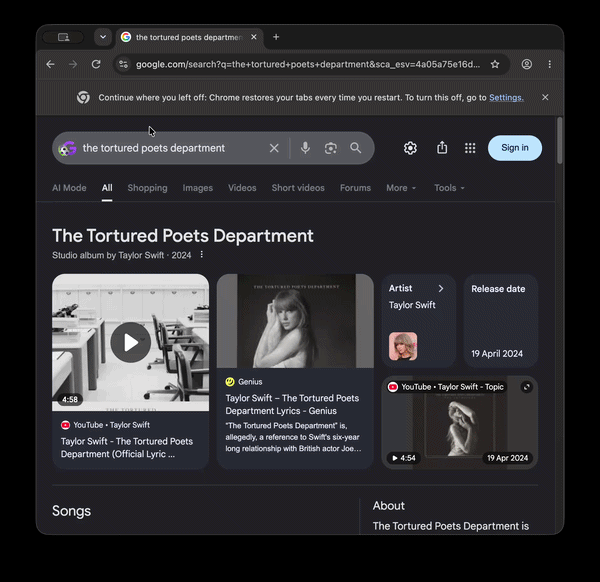Play the 4:54 YouTube Topic video
The width and height of the screenshot is (600, 582).
coord(460,423)
